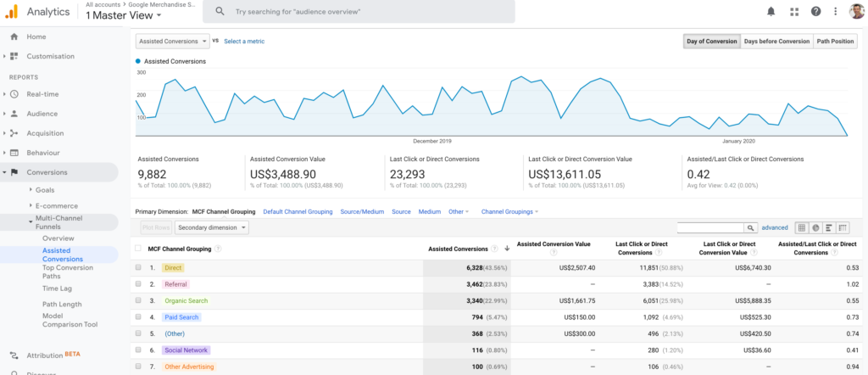This screenshot has height=375, width=868.
Task: Click help icon under Assisted Conversion Value
Action: click(x=553, y=253)
